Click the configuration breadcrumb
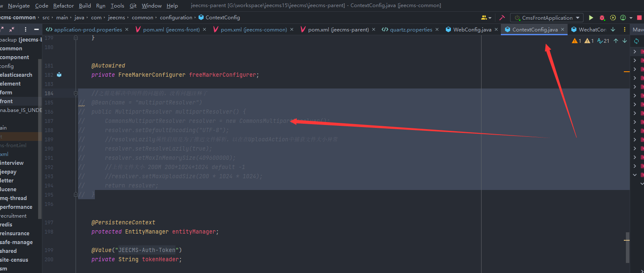 coord(176,18)
